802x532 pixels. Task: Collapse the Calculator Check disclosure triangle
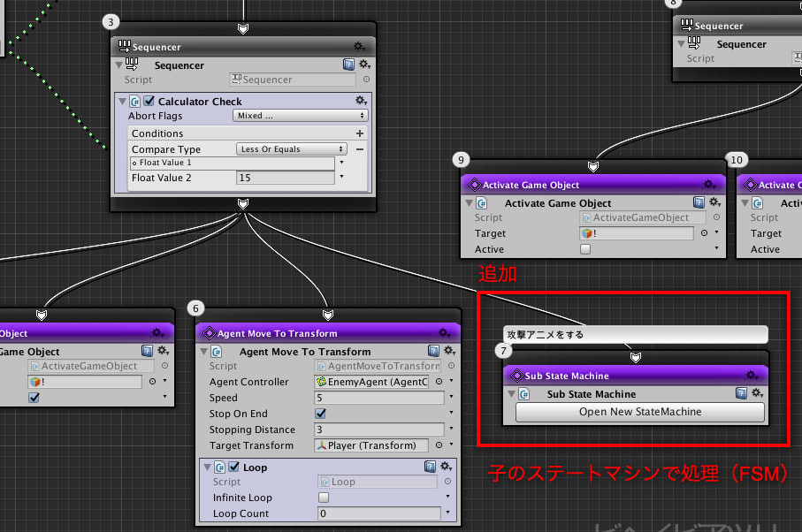point(121,101)
